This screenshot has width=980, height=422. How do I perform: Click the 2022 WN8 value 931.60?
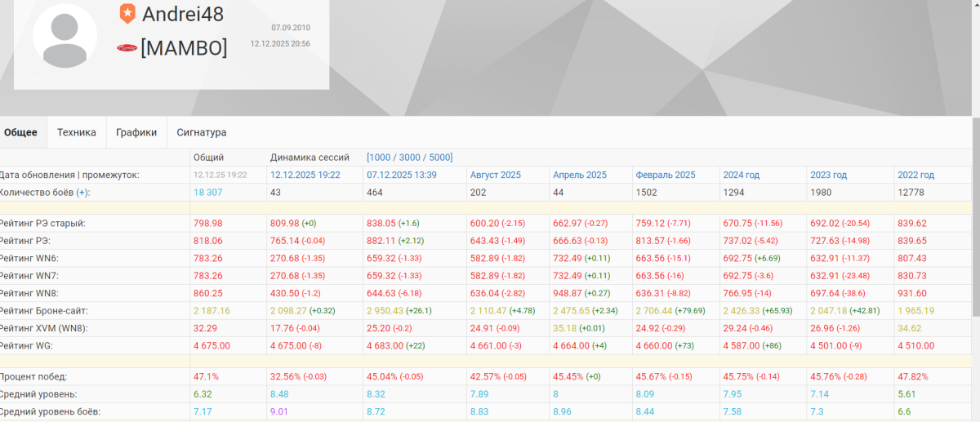point(912,292)
